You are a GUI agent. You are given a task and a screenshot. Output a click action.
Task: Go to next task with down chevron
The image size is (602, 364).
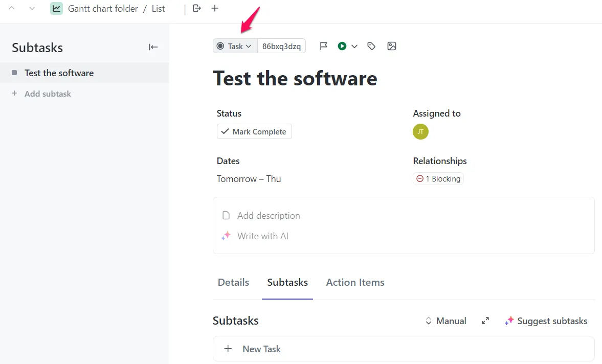pyautogui.click(x=32, y=8)
